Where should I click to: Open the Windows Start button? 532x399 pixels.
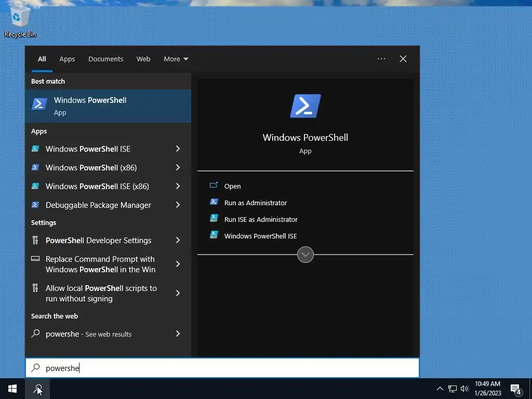pyautogui.click(x=12, y=389)
